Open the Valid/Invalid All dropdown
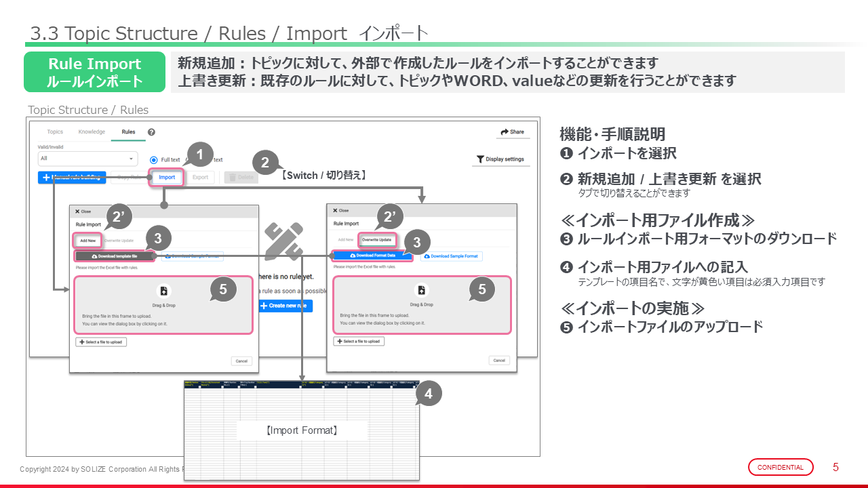 pyautogui.click(x=88, y=159)
